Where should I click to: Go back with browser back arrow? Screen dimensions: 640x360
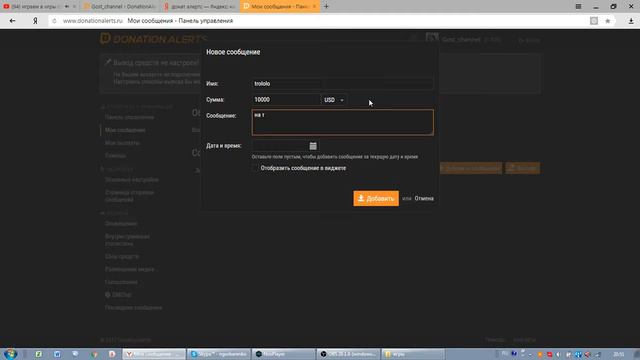pos(12,21)
